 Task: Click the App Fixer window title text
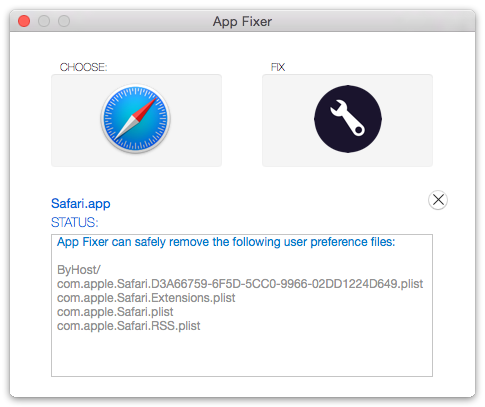[242, 21]
